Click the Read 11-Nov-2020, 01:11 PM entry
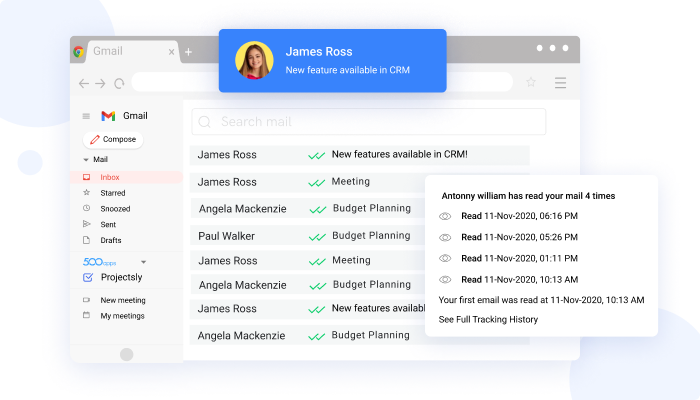Image resolution: width=700 pixels, height=400 pixels. tap(519, 258)
